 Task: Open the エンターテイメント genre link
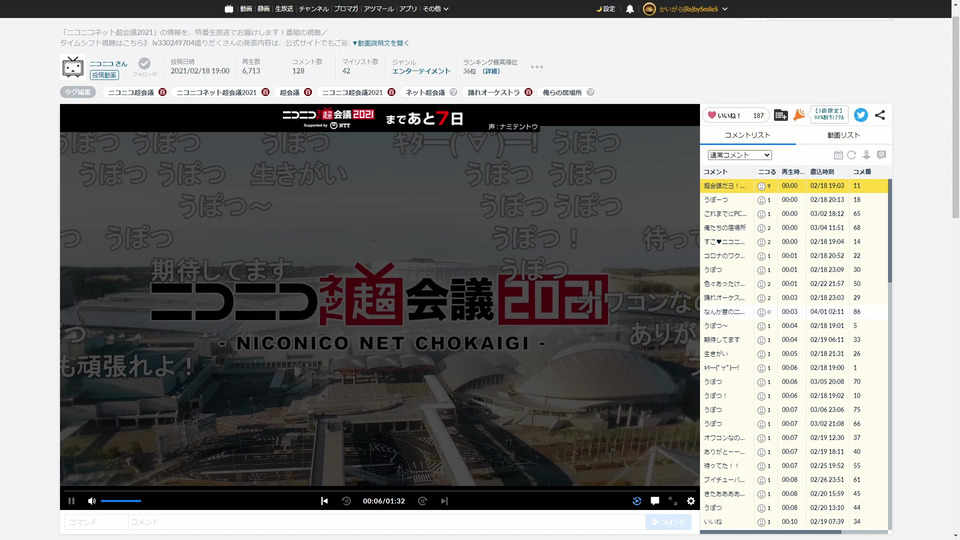click(x=421, y=71)
